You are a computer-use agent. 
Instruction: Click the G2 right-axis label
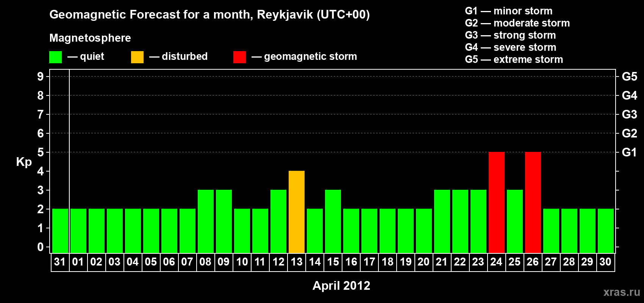click(x=630, y=133)
